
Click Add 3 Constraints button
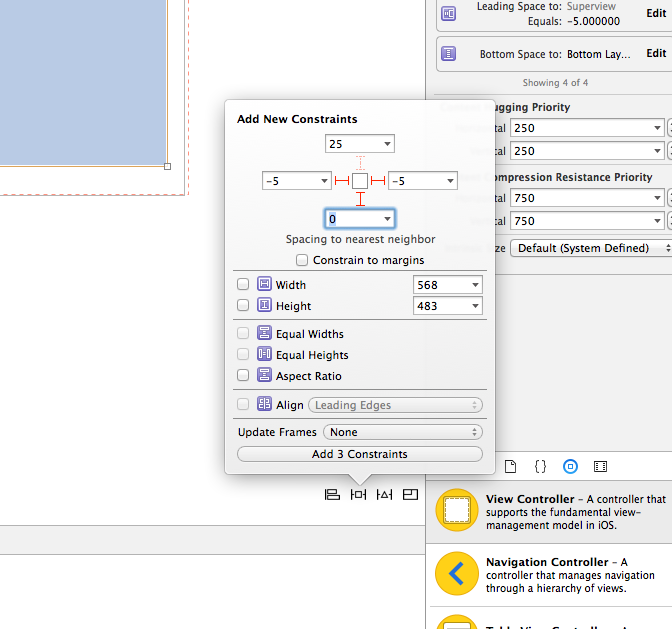[x=360, y=454]
